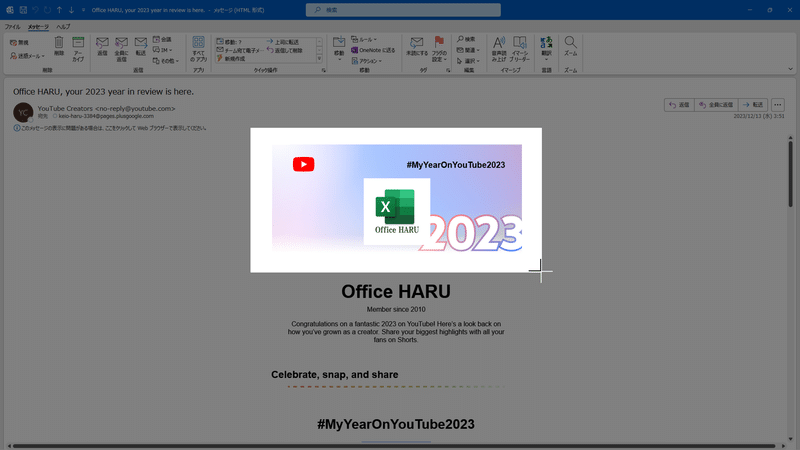The height and width of the screenshot is (450, 800).
Task: Click the YouTube 2023 banner image
Action: pyautogui.click(x=396, y=199)
